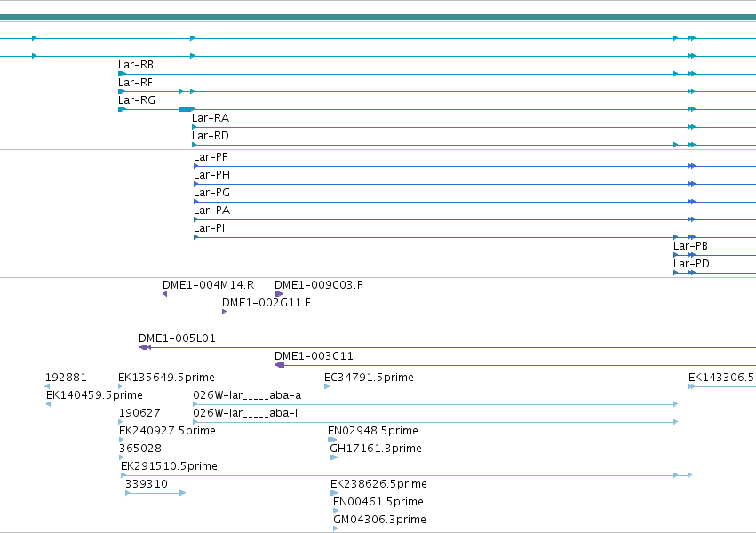The width and height of the screenshot is (756, 533).
Task: Click the DME1-009C03.F feature label
Action: pyautogui.click(x=318, y=285)
